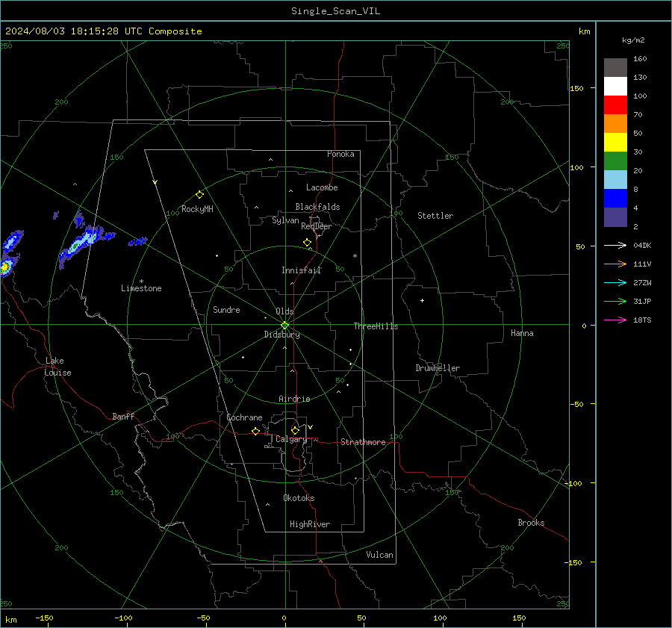This screenshot has height=628, width=672.
Task: Click the Cochrane label
Action: 244,417
